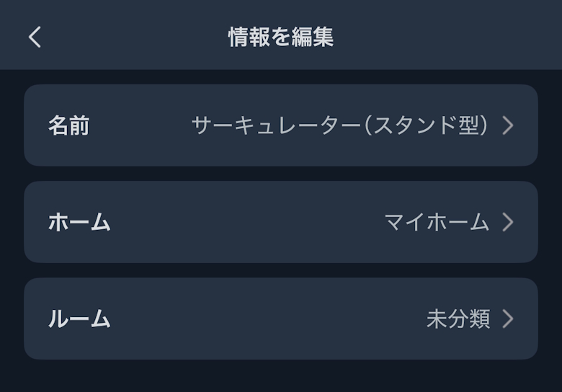Click the chevron beside サーキュレーター(スタンド型)

508,125
